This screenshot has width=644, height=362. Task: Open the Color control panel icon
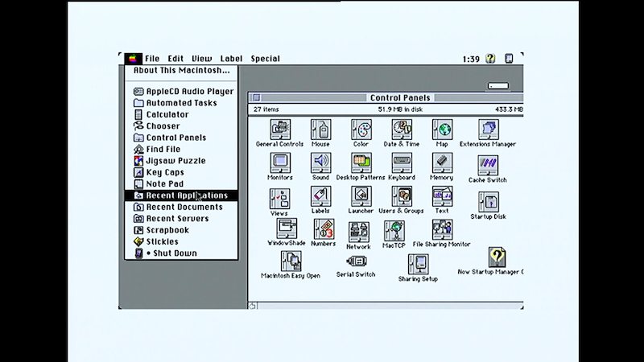[x=361, y=130]
